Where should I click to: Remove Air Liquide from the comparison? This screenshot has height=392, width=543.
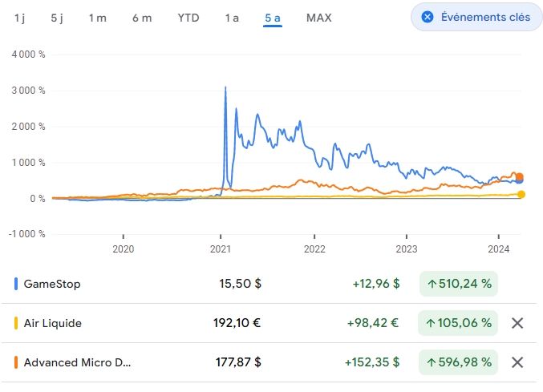[517, 323]
